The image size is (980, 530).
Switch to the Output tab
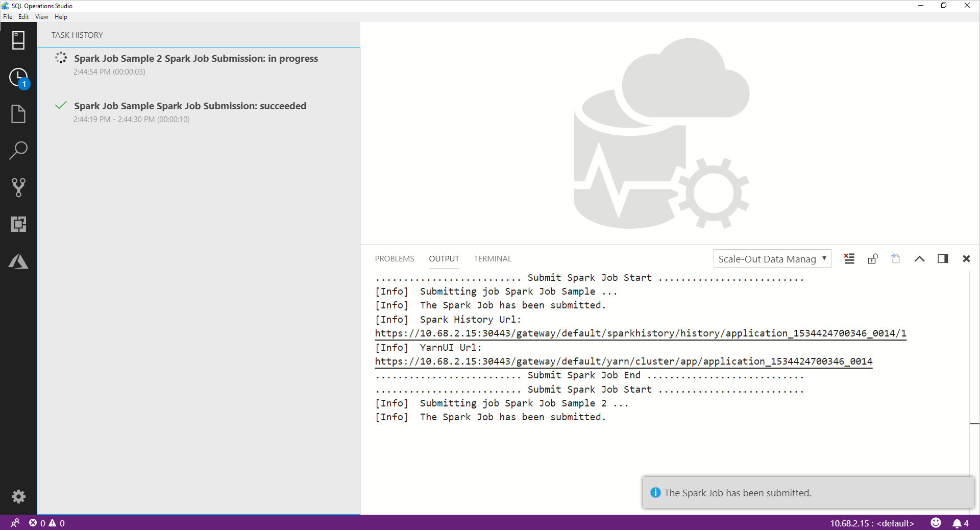(x=444, y=259)
